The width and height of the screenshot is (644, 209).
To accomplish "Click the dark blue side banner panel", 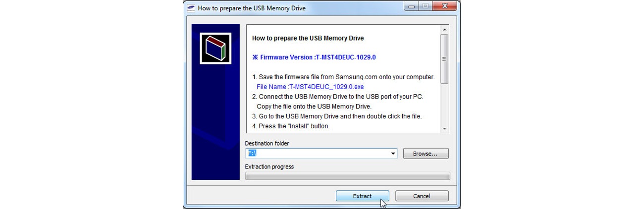I will 215,102.
